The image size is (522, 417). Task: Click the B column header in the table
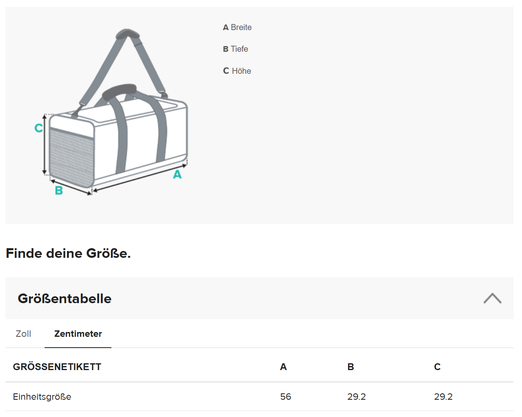(350, 367)
